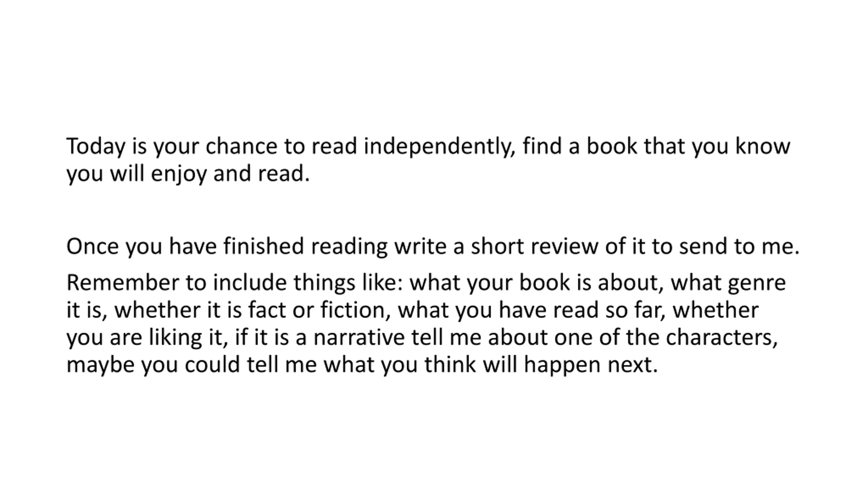Click the word 'genre' in the text

coord(757,283)
